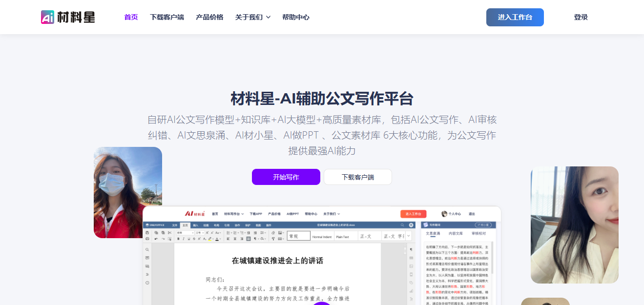The height and width of the screenshot is (305, 644).
Task: Click the undo arrow in the editor toolbar
Action: [x=156, y=239]
